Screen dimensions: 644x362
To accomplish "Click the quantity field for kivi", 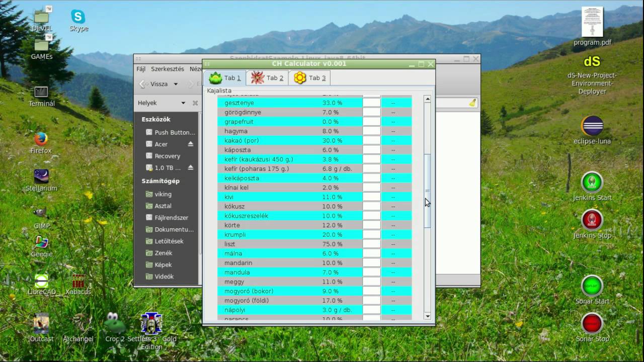I will (x=372, y=197).
